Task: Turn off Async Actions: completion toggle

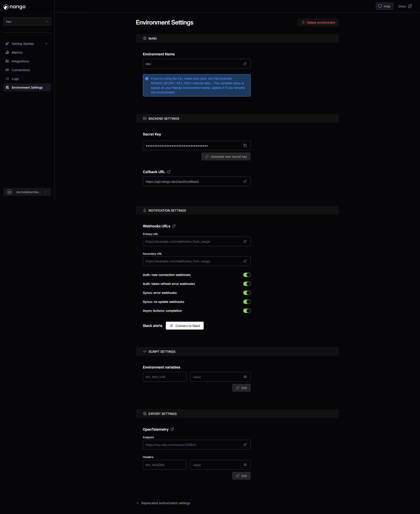Action: pos(247,311)
